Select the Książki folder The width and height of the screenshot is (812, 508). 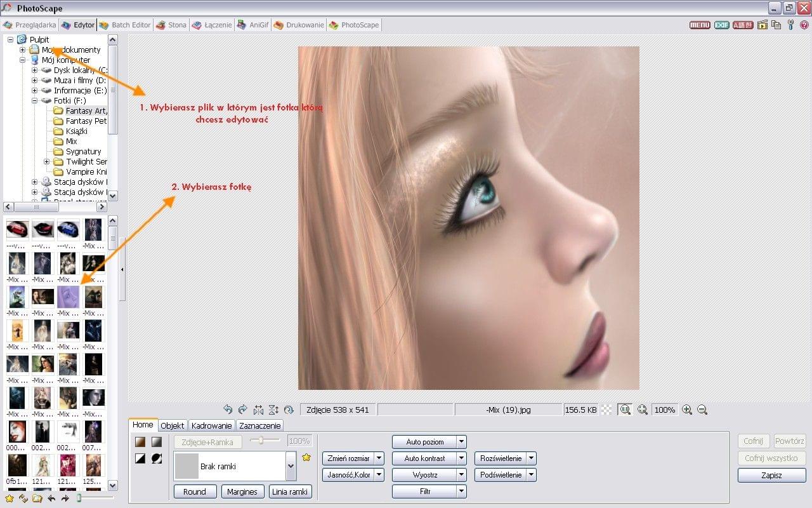click(x=77, y=131)
